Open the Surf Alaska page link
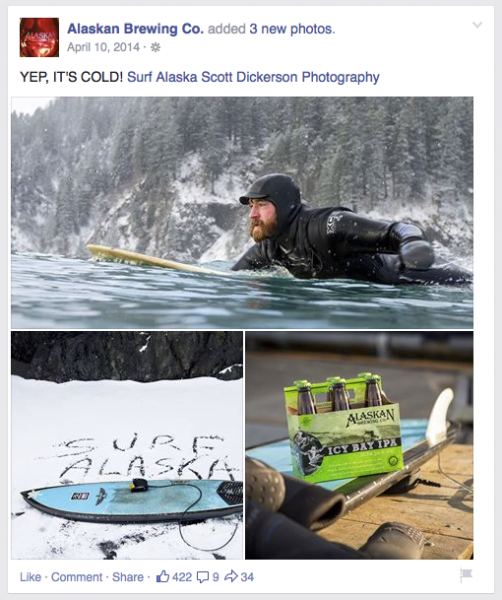Image resolution: width=502 pixels, height=600 pixels. click(x=162, y=77)
